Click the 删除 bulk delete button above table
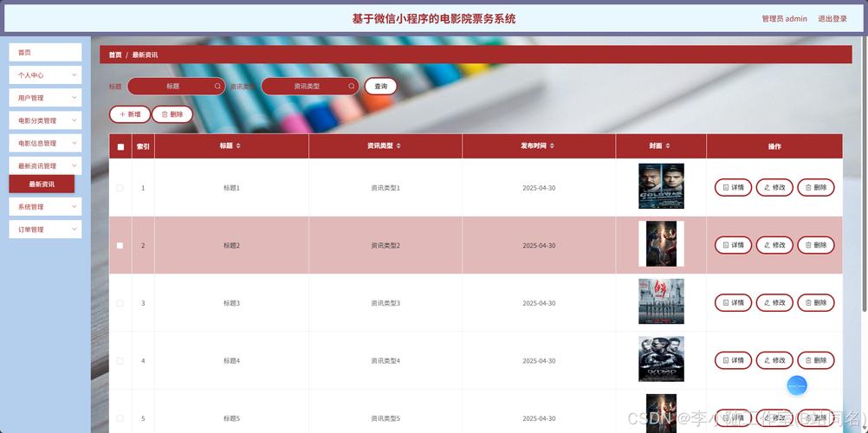Image resolution: width=868 pixels, height=433 pixels. click(172, 114)
